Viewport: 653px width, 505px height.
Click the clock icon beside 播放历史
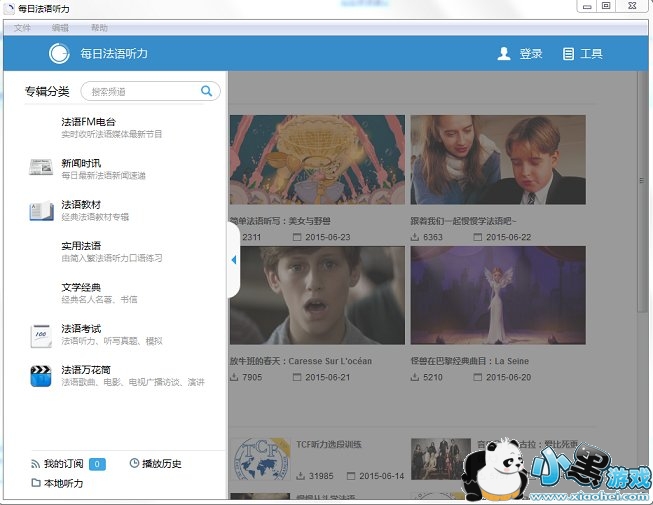134,463
